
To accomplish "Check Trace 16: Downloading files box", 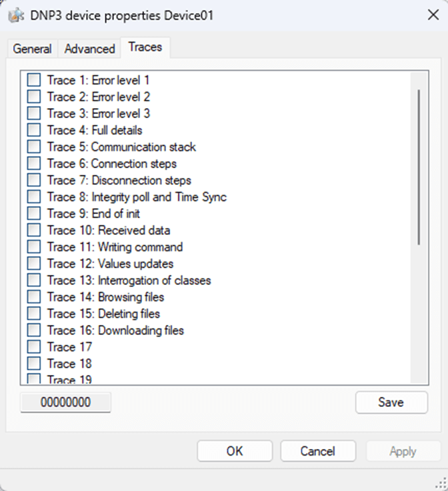I will pyautogui.click(x=34, y=330).
